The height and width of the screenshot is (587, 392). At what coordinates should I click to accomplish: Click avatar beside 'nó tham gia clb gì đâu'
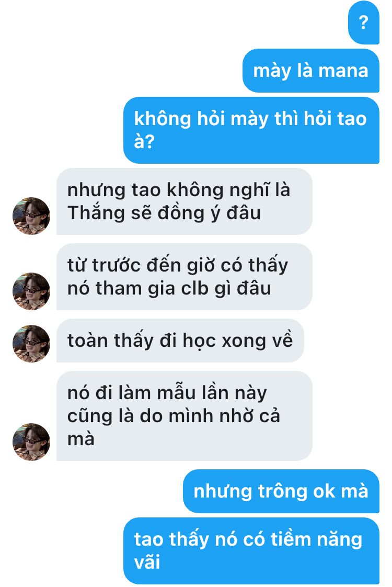coord(31,291)
